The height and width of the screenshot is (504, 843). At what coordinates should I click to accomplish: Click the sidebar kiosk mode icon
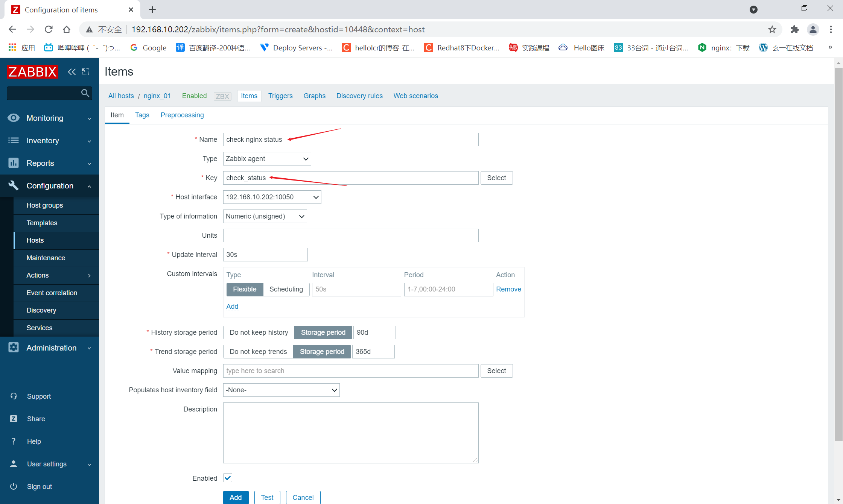click(85, 72)
